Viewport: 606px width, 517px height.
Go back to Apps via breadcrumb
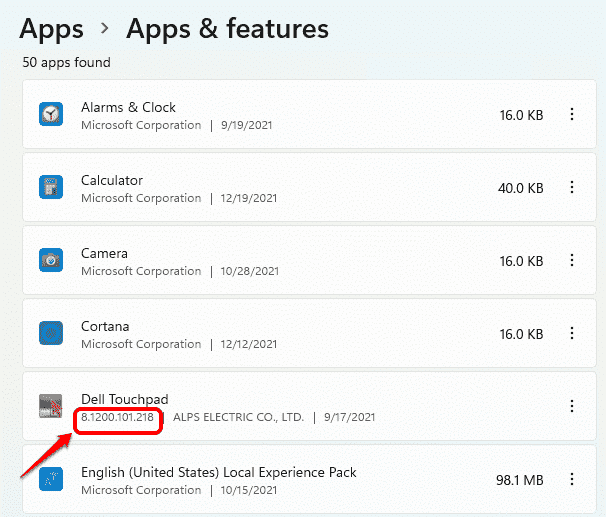click(51, 29)
